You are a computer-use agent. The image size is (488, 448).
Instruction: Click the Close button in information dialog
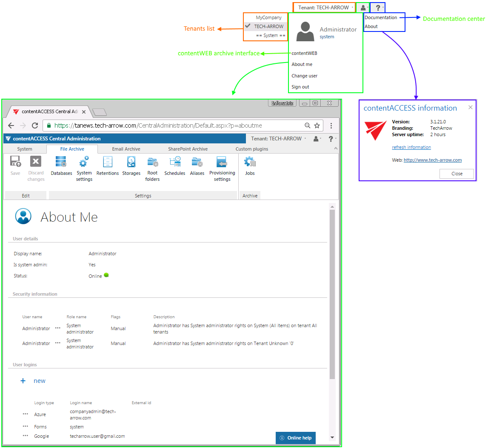(457, 174)
